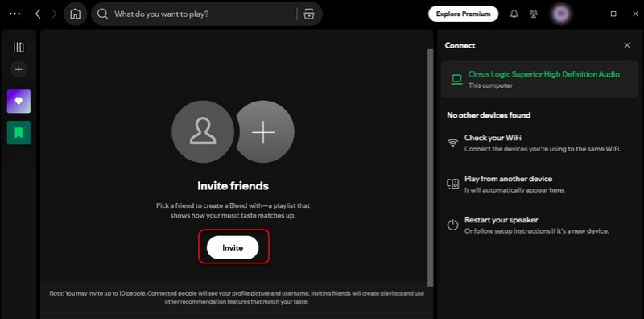Screen dimensions: 644x319
Task: Click the main view vertical scrollbar
Action: click(430, 168)
